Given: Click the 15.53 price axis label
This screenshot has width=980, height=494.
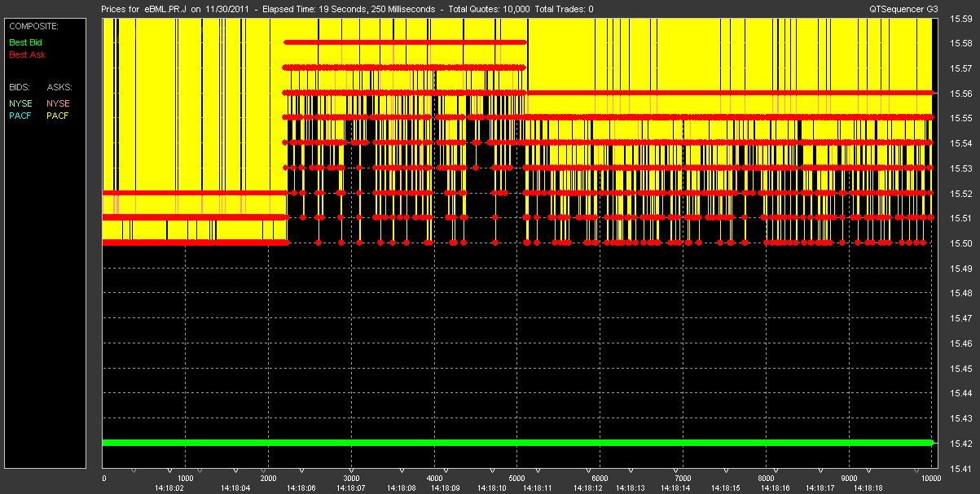Looking at the screenshot, I should click(961, 168).
